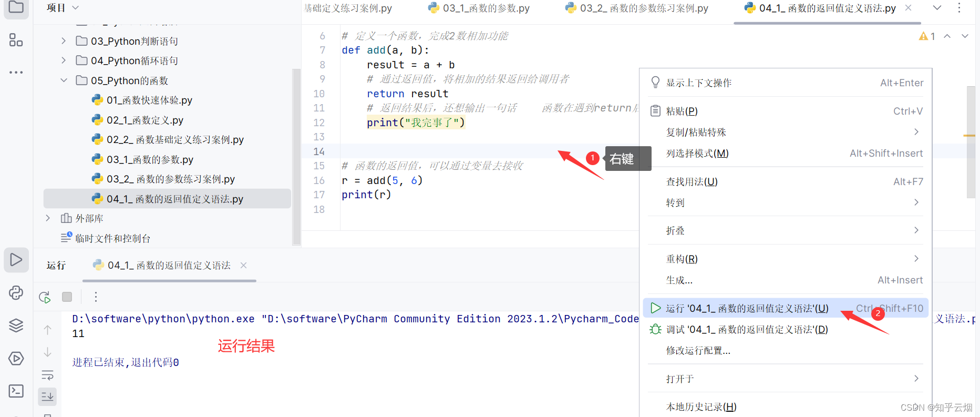Choose 查找用法(U) menu entry
This screenshot has width=980, height=417.
[x=786, y=181]
